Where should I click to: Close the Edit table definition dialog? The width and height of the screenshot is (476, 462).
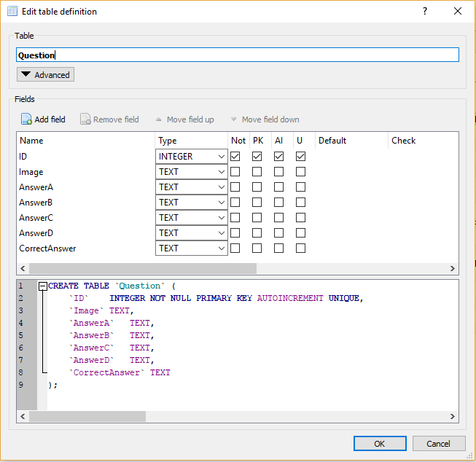coord(457,12)
